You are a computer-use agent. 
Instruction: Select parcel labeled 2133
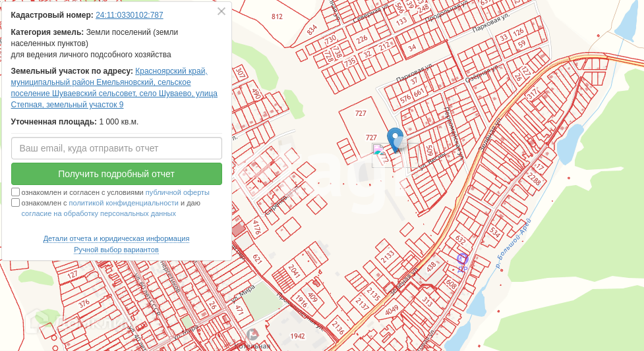coord(388,257)
